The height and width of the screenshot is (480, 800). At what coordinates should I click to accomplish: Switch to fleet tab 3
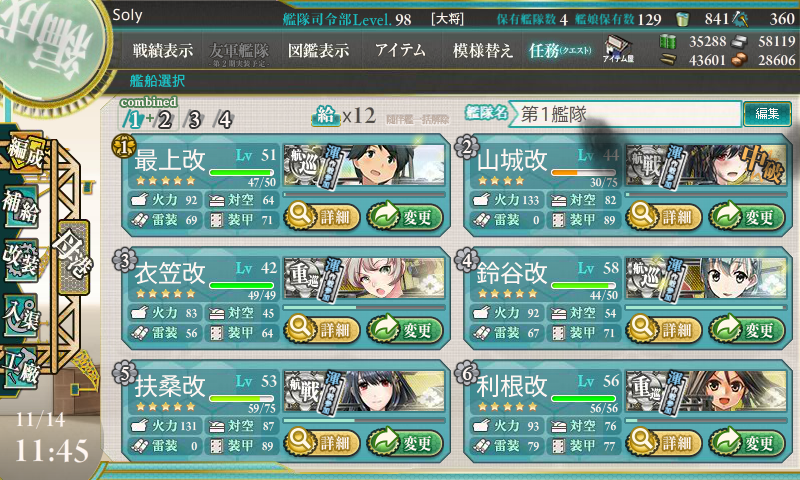coord(194,120)
